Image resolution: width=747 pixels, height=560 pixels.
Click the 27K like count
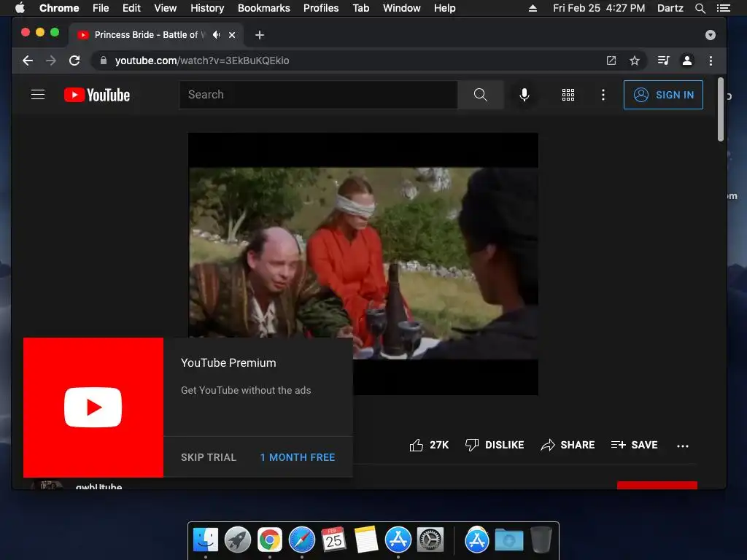pos(439,445)
